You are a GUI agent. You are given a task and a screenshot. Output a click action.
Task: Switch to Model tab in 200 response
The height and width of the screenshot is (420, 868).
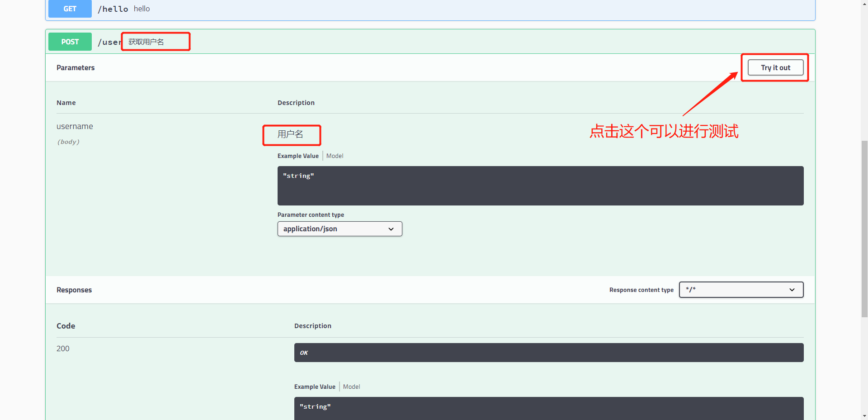pyautogui.click(x=351, y=387)
